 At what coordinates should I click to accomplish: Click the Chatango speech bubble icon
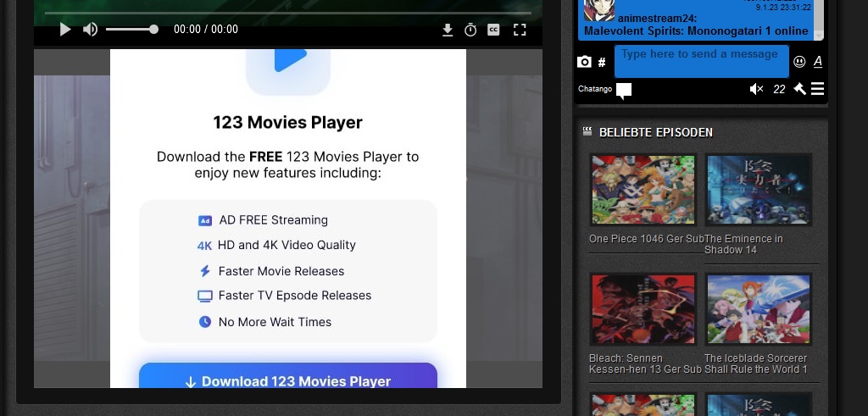[x=624, y=91]
